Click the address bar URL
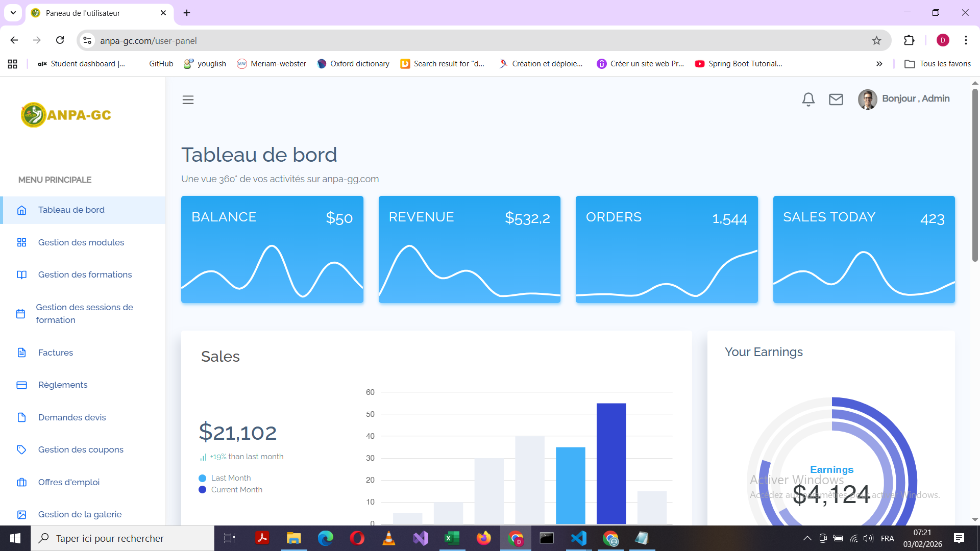 [x=148, y=41]
